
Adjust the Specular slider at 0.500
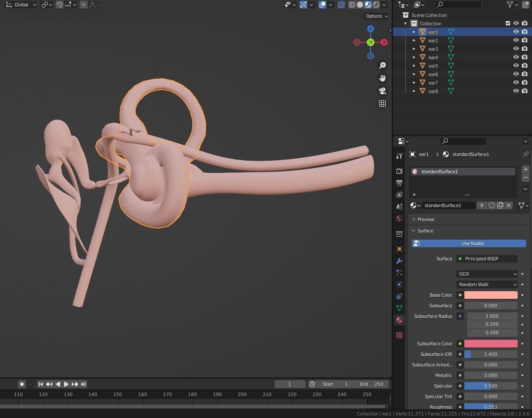[491, 386]
